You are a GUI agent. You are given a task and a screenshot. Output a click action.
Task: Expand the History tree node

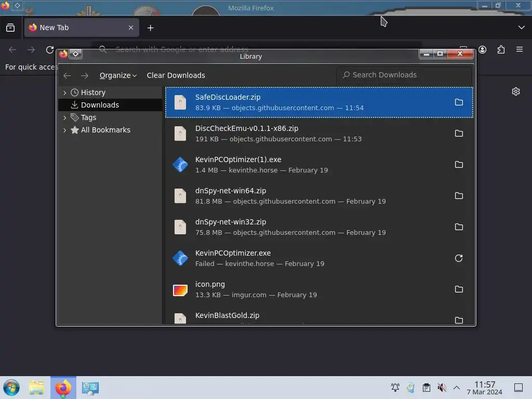tap(65, 92)
